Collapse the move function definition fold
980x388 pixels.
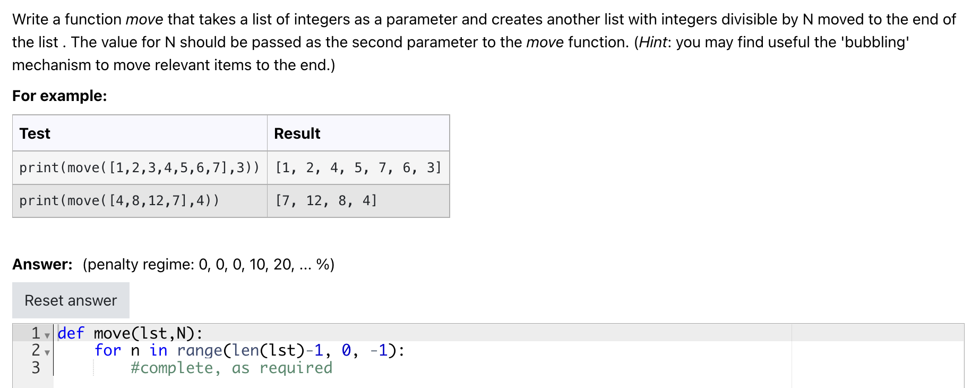click(x=47, y=335)
